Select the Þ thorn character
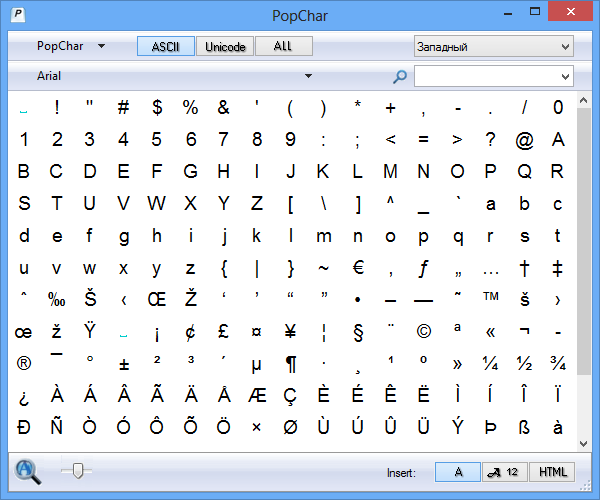The width and height of the screenshot is (600, 500). coord(491,427)
